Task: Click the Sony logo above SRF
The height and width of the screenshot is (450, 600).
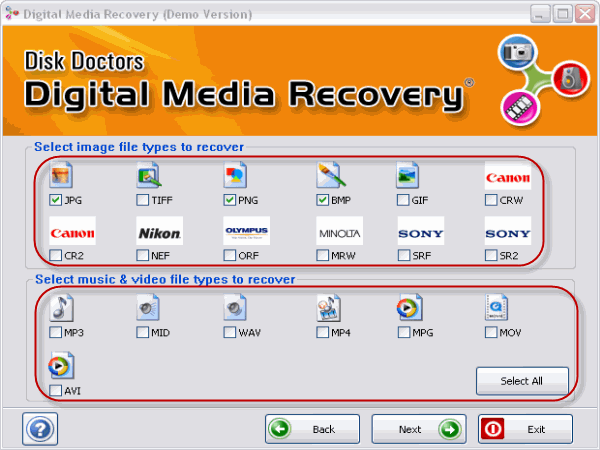Action: pyautogui.click(x=421, y=231)
